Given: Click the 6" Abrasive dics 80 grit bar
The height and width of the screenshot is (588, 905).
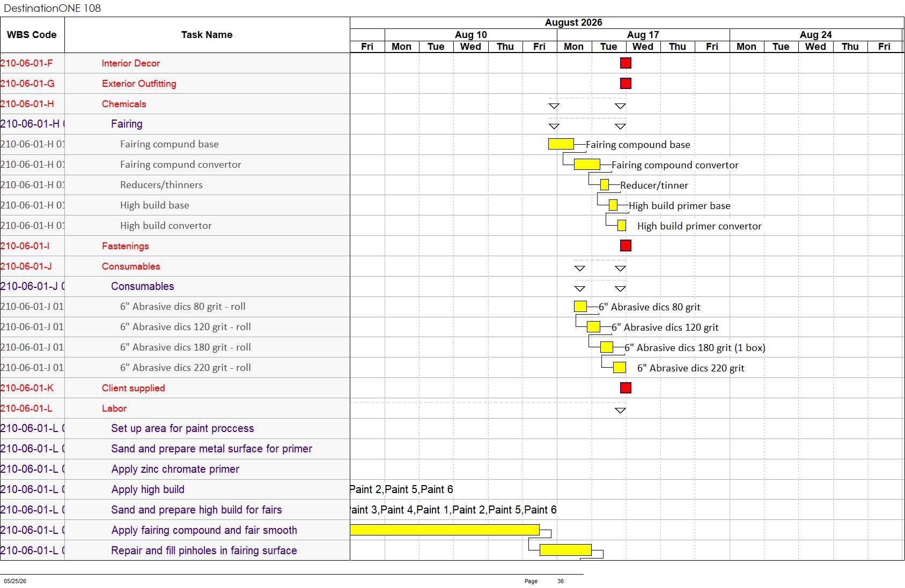Looking at the screenshot, I should point(580,307).
